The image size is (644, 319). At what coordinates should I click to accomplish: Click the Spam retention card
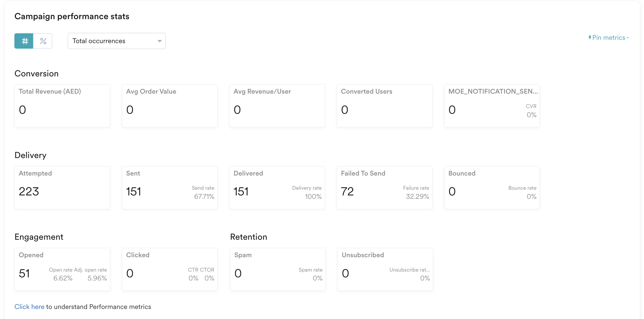pyautogui.click(x=278, y=269)
